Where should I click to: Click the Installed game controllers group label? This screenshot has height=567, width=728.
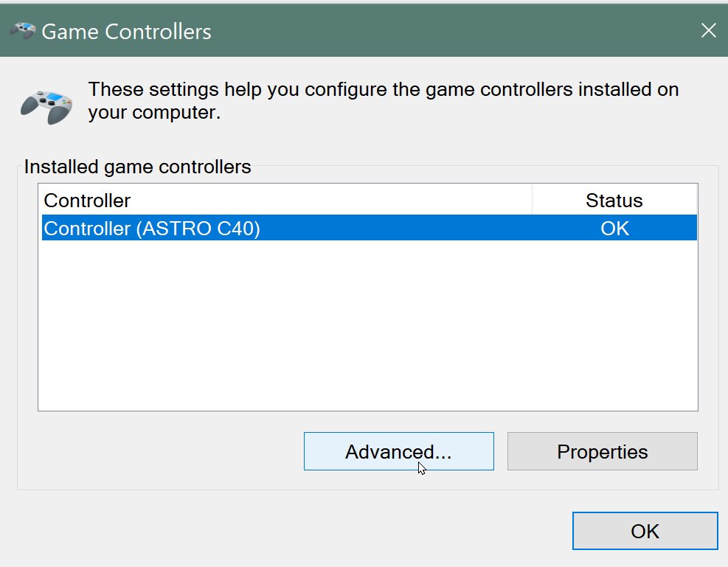click(137, 167)
